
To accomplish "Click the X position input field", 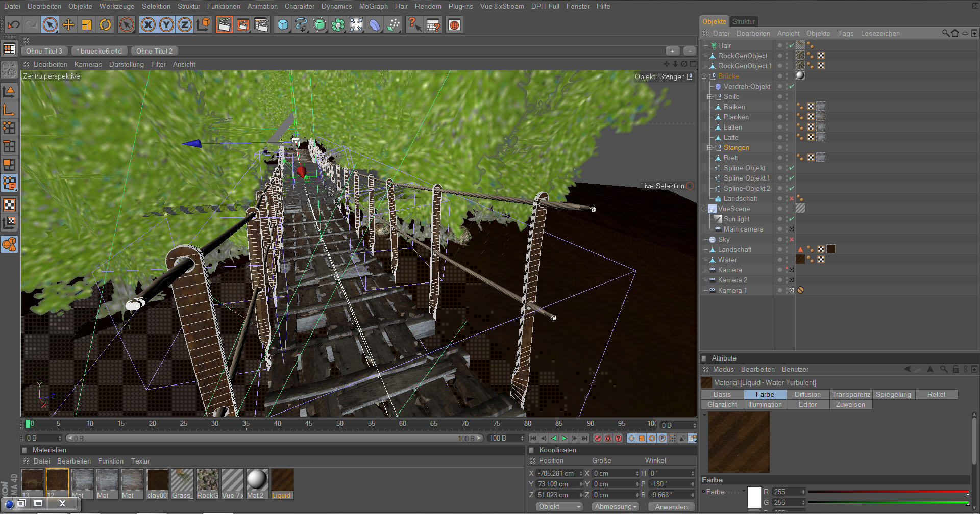I will (559, 473).
